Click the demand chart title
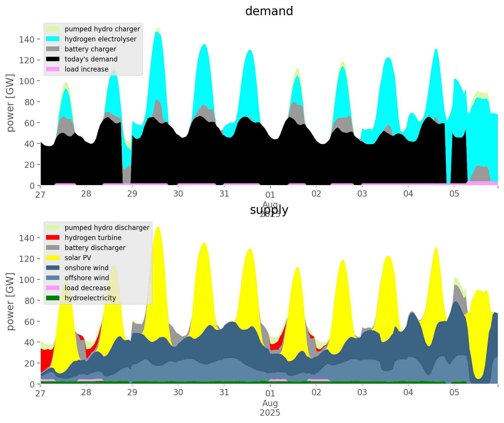 pyautogui.click(x=269, y=11)
